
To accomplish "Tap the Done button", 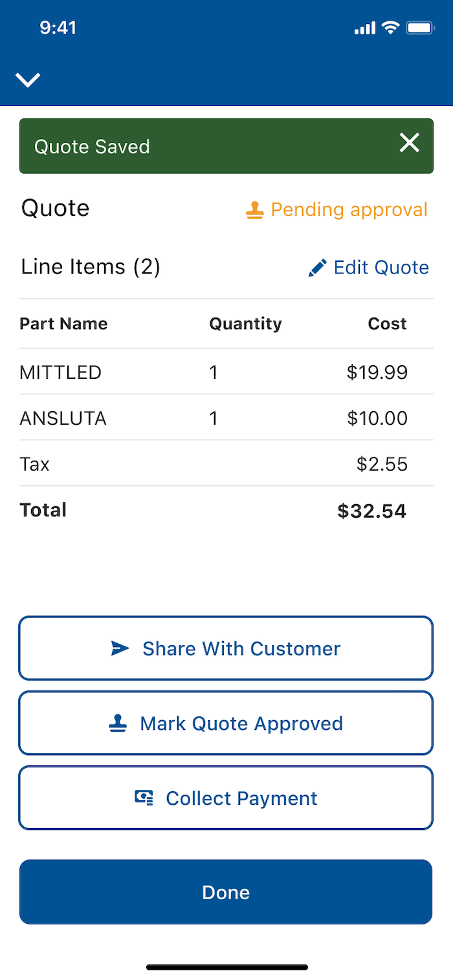I will [226, 892].
